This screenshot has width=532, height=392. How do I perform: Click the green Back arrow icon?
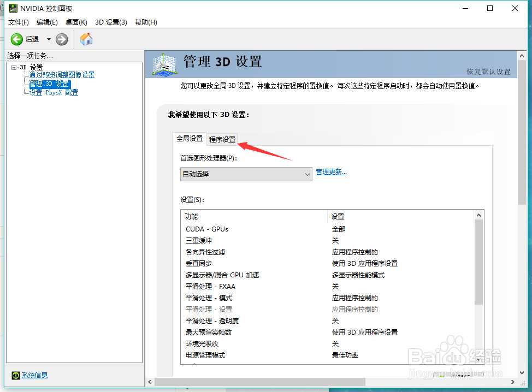pos(16,39)
